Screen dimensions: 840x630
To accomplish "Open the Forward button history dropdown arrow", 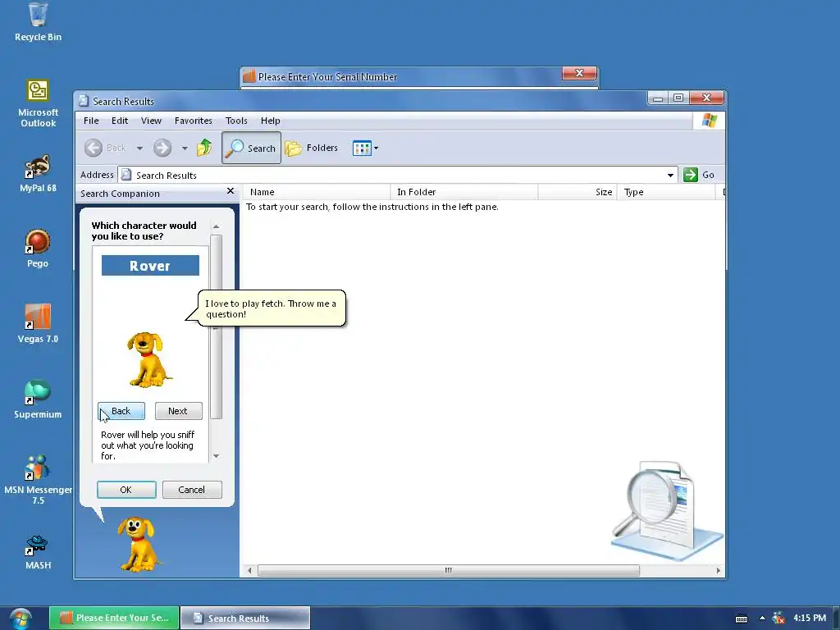I will [185, 148].
